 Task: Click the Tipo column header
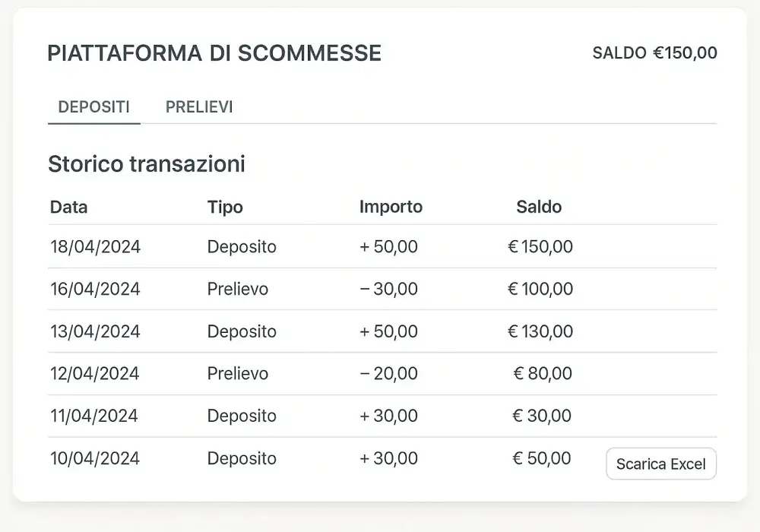click(225, 207)
